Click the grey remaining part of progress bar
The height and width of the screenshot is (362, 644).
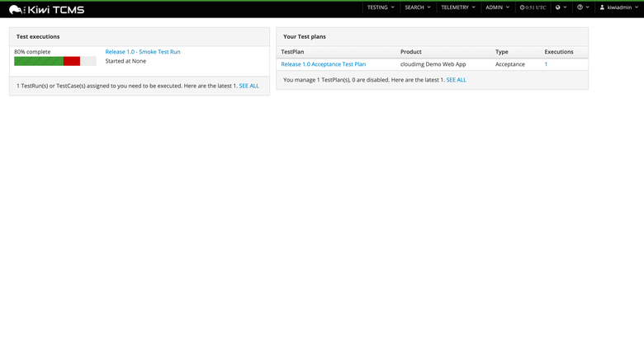click(x=88, y=61)
